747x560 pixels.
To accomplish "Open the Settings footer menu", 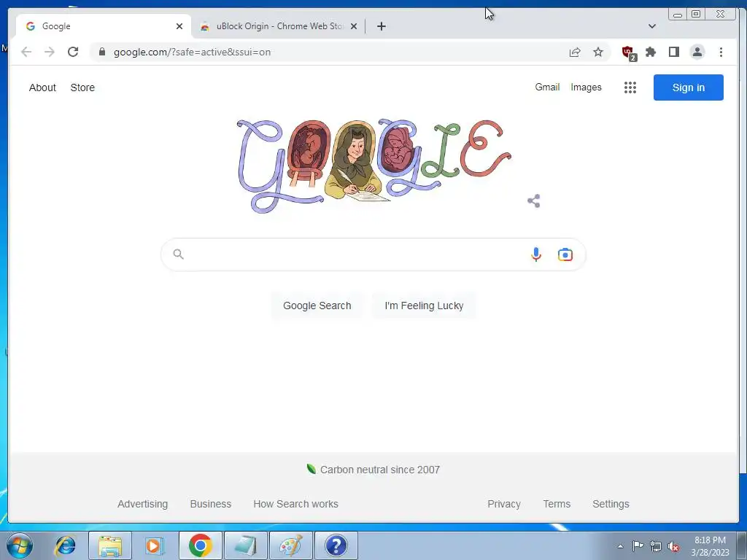I will click(x=611, y=504).
